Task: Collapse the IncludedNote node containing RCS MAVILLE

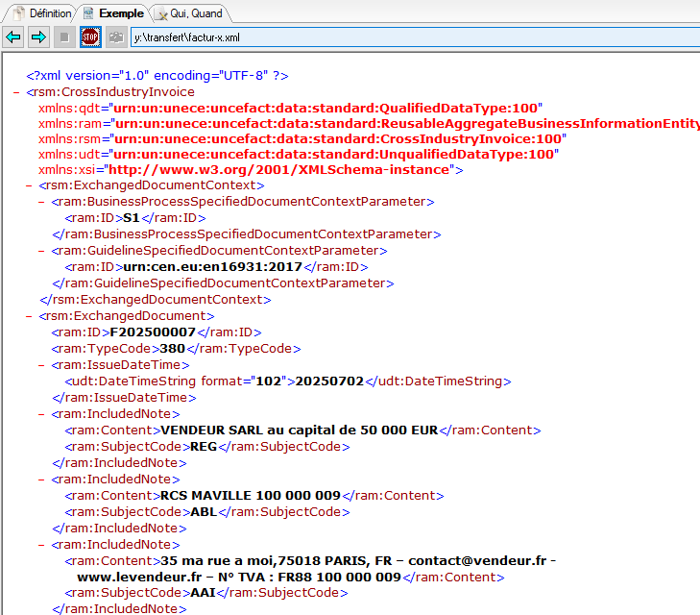Action: coord(41,480)
